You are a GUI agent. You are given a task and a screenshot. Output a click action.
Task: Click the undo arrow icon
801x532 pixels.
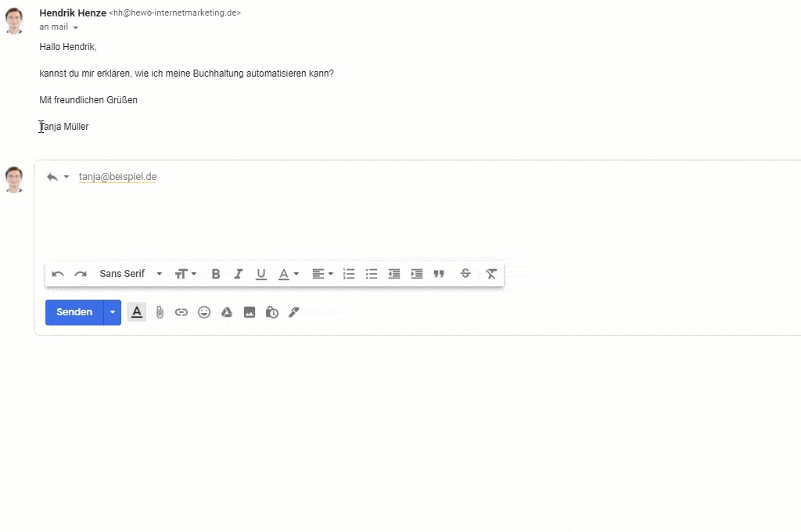[x=58, y=274]
